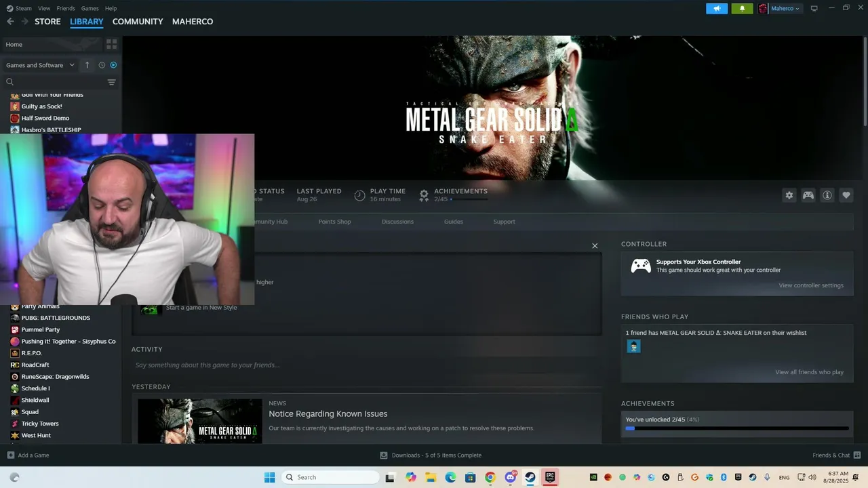Open the Games menu
The width and height of the screenshot is (868, 488).
coord(90,8)
